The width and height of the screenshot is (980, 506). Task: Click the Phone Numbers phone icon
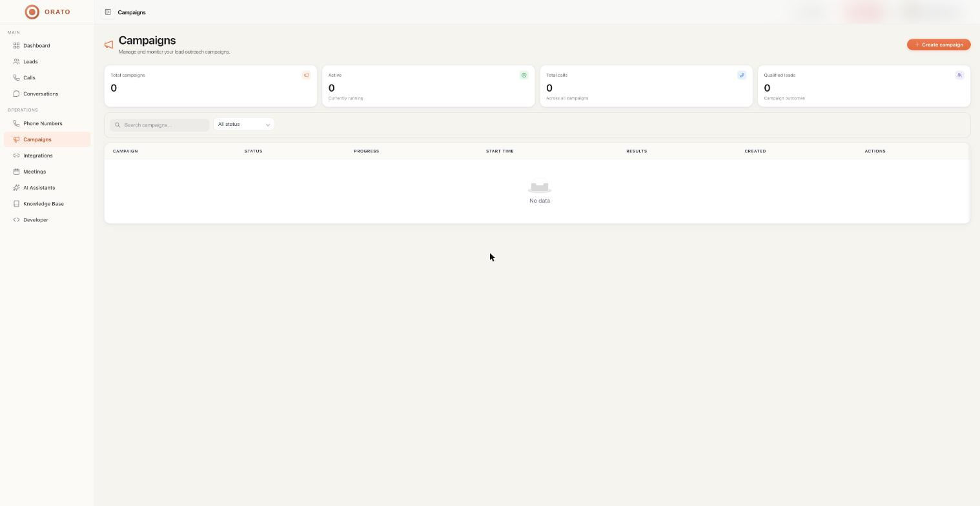[16, 123]
